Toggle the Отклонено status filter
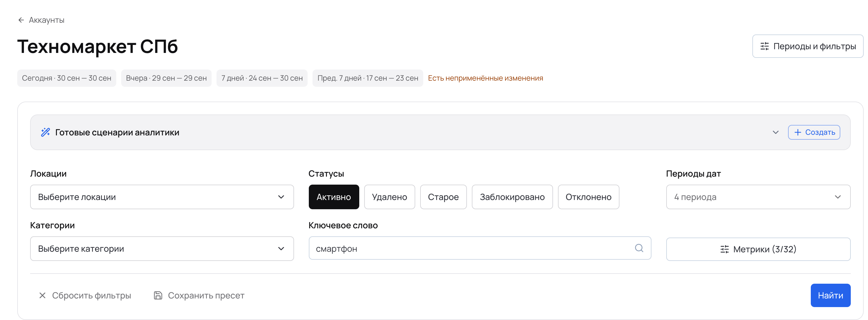 [x=588, y=197]
